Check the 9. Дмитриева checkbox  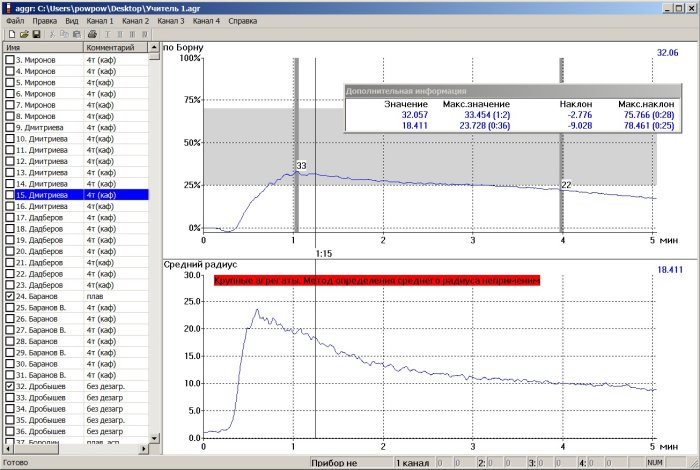[x=10, y=128]
